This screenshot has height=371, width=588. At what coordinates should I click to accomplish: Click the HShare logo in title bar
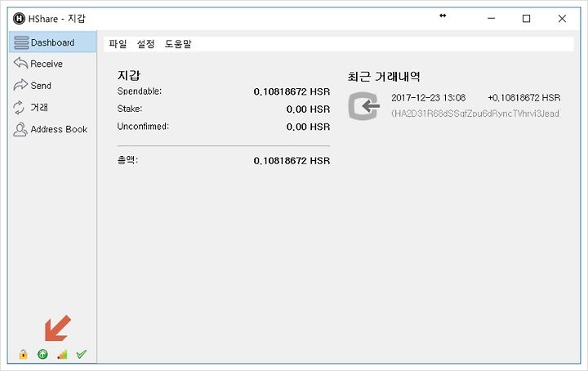pyautogui.click(x=19, y=18)
